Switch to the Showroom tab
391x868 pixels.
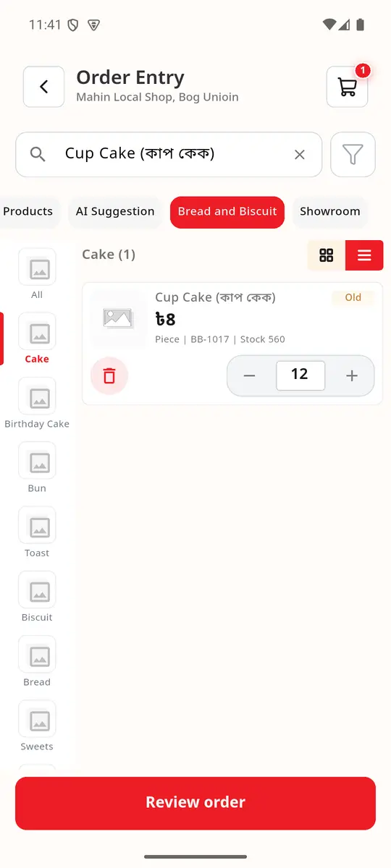(330, 212)
